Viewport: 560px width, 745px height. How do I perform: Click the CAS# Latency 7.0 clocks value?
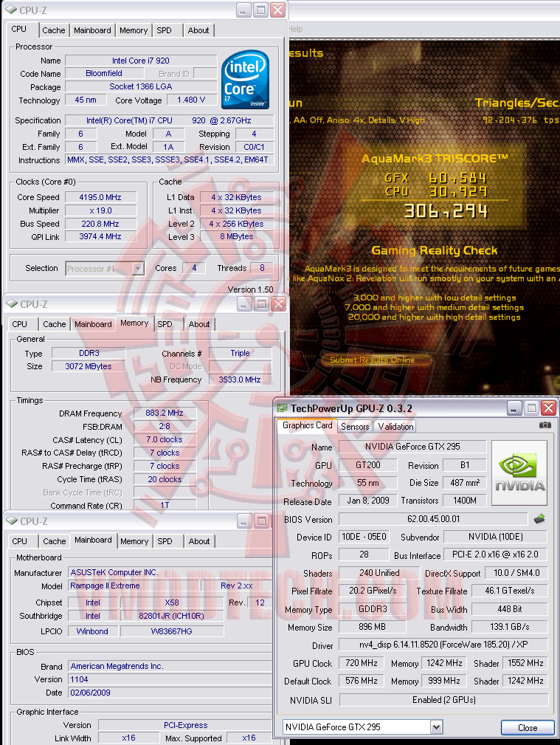[165, 439]
